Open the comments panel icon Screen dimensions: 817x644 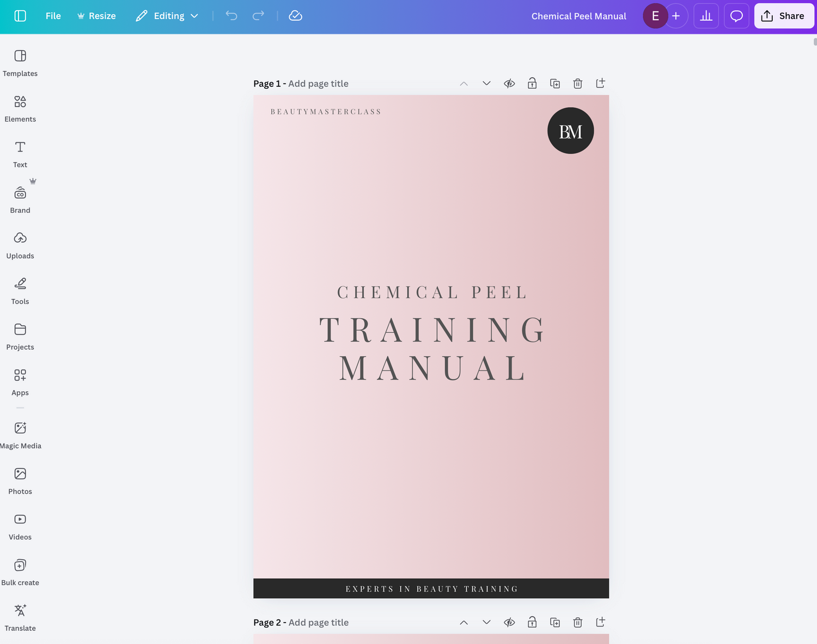tap(736, 16)
